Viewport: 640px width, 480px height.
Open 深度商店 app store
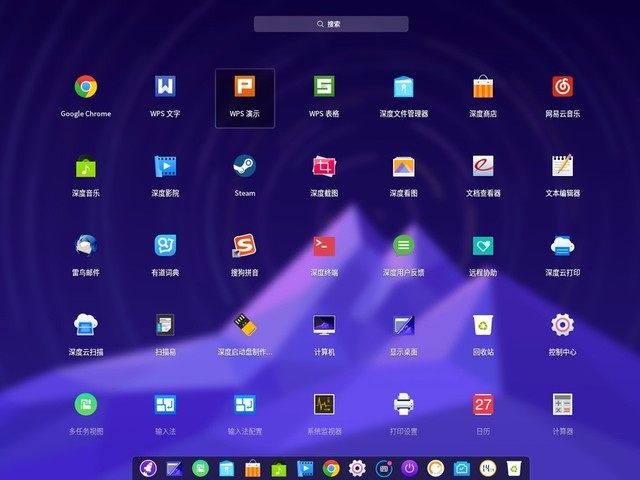click(483, 87)
